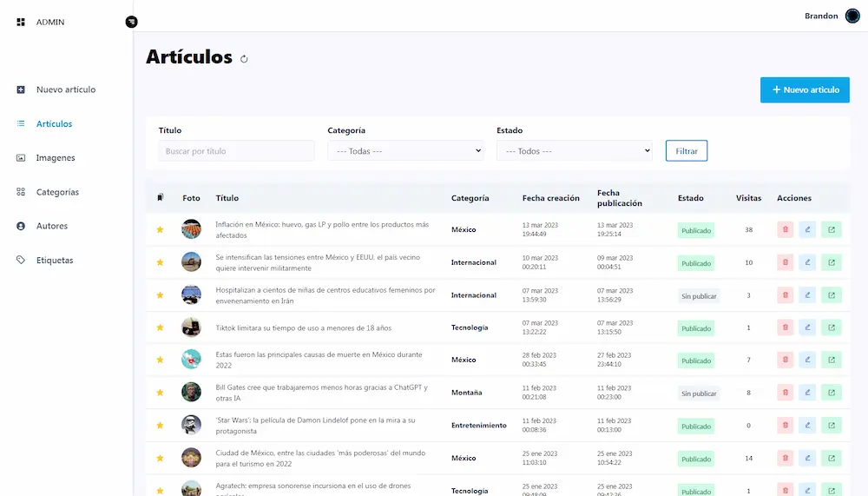Edit the Ciudad de México article

807,459
